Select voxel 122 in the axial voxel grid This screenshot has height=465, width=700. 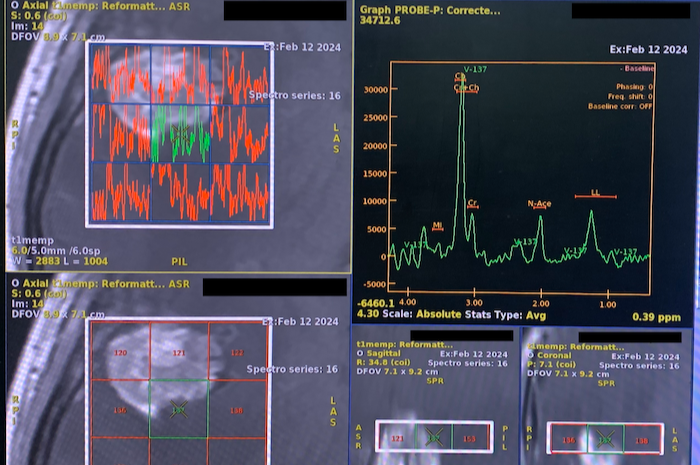(x=237, y=351)
